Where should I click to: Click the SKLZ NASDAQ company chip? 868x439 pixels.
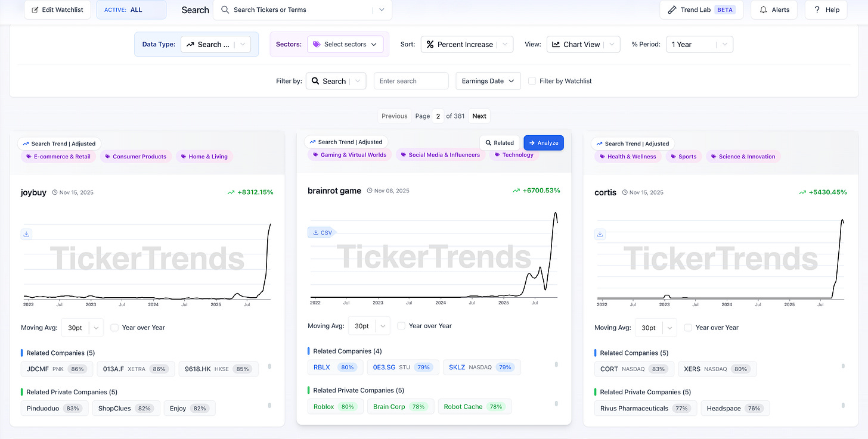(x=482, y=367)
